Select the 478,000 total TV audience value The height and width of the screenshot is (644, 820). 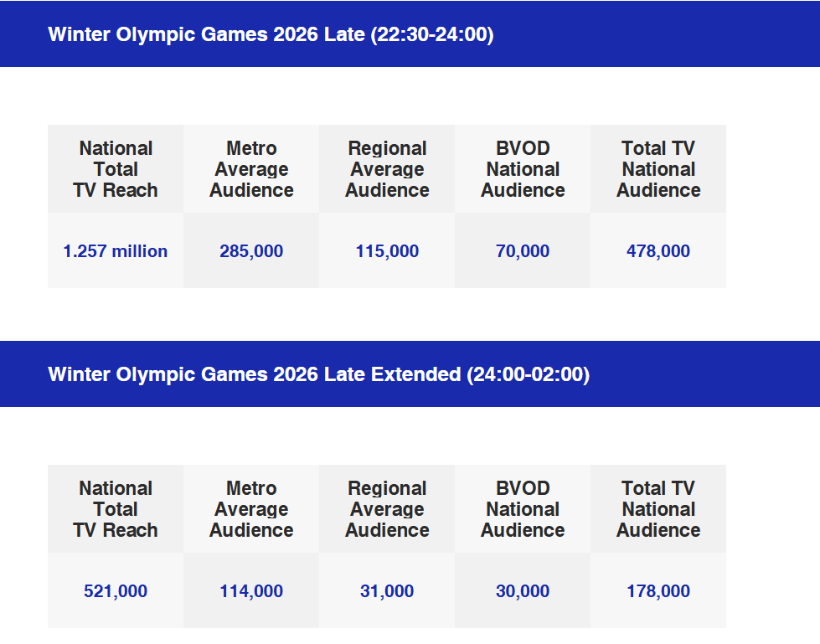tap(658, 251)
